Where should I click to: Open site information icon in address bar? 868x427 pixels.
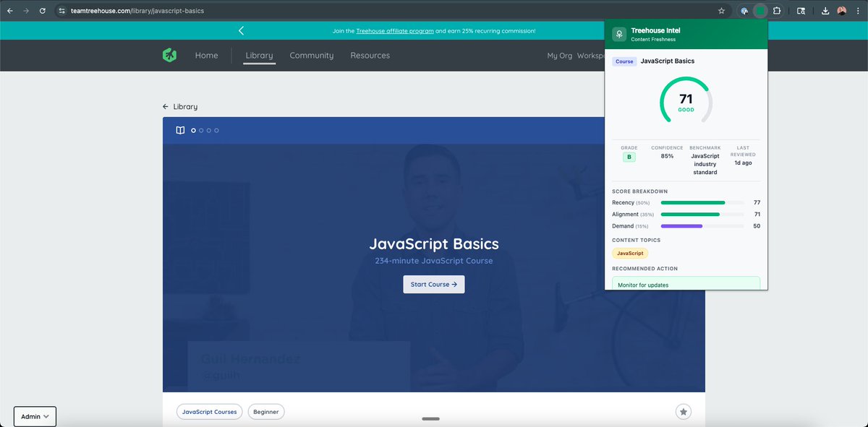(62, 11)
